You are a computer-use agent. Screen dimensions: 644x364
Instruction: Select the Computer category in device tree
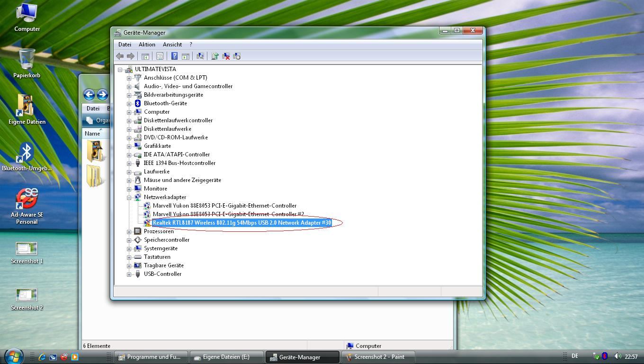coord(157,112)
